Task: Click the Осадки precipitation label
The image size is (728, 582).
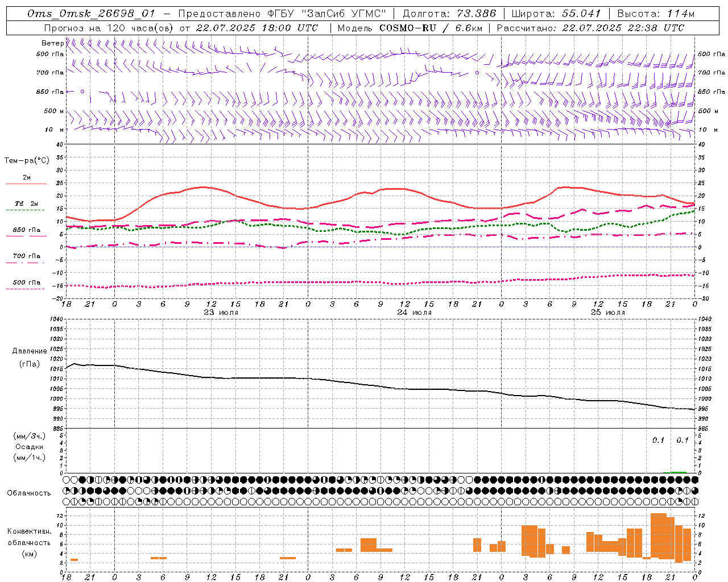Action: pos(30,447)
